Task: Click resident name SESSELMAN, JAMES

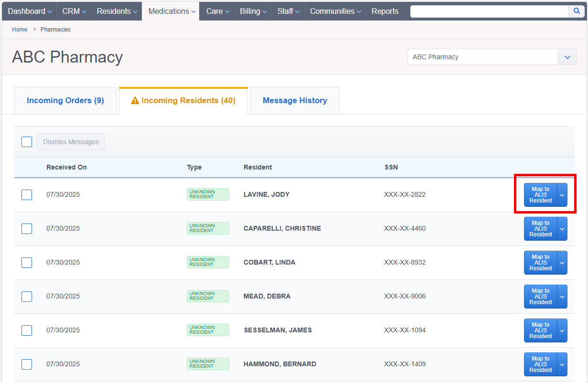Action: pos(278,330)
